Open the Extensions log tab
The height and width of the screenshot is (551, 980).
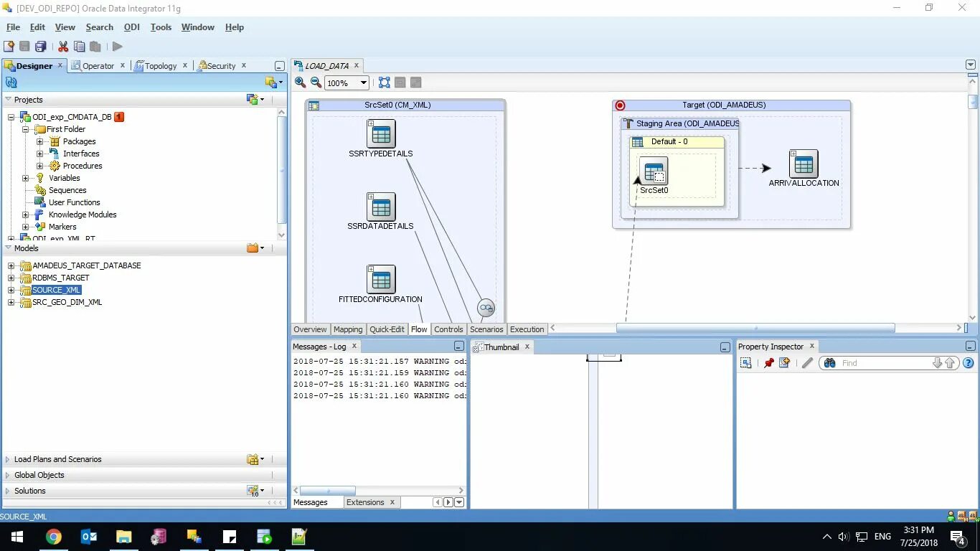365,502
